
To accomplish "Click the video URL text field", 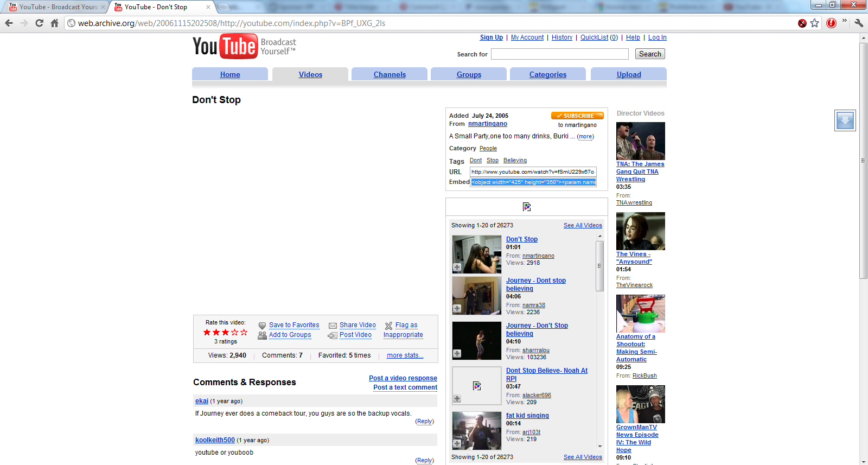I will [x=533, y=171].
